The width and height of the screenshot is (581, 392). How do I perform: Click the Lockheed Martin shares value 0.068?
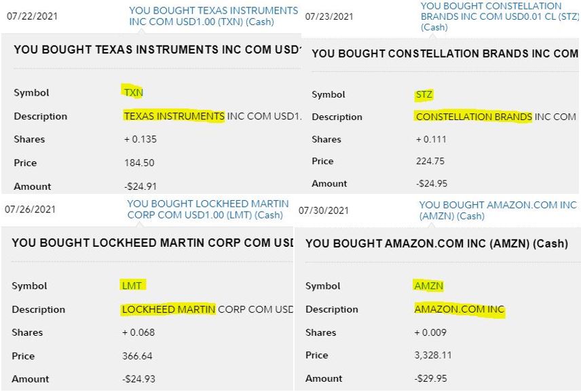138,332
